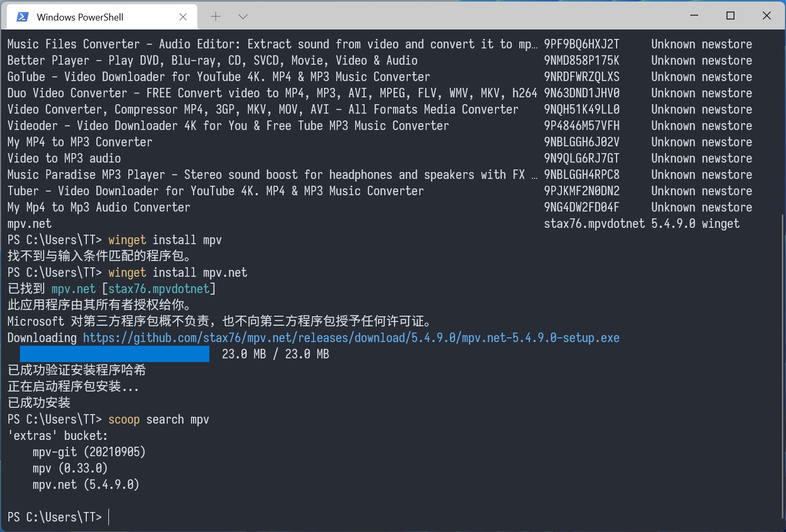
Task: Click the PowerShell icon on the tab
Action: (22, 17)
